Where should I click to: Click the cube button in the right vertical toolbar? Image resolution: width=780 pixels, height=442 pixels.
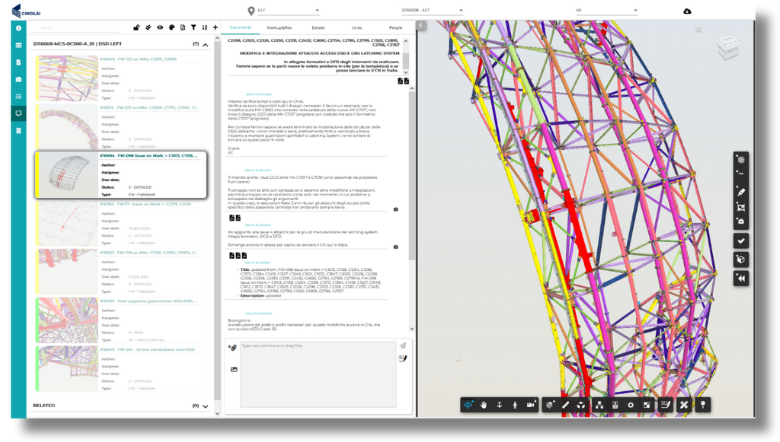[x=741, y=260]
